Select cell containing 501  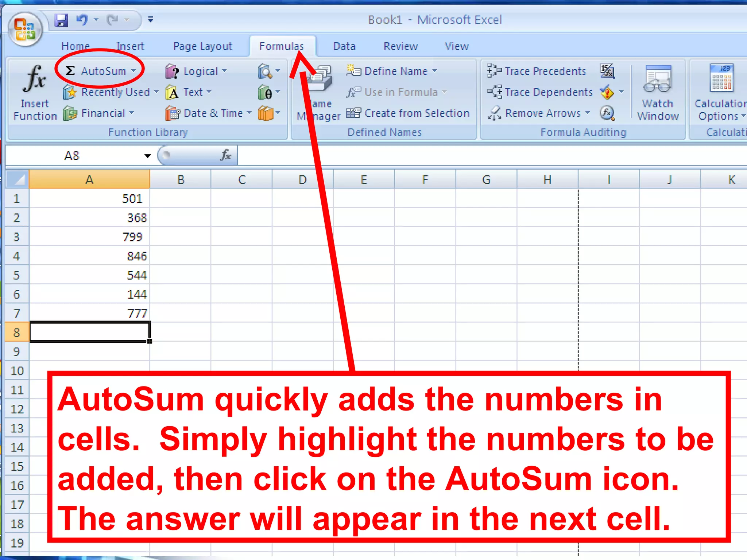pos(89,199)
